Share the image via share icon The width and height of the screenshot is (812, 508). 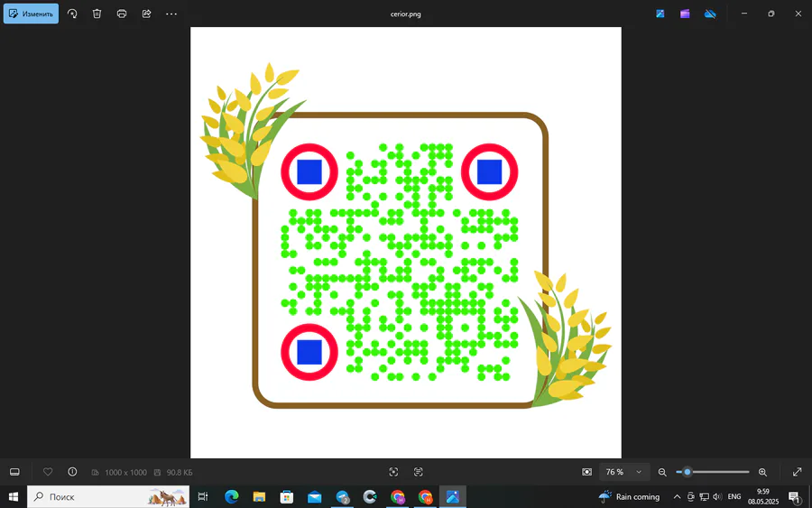(x=146, y=14)
